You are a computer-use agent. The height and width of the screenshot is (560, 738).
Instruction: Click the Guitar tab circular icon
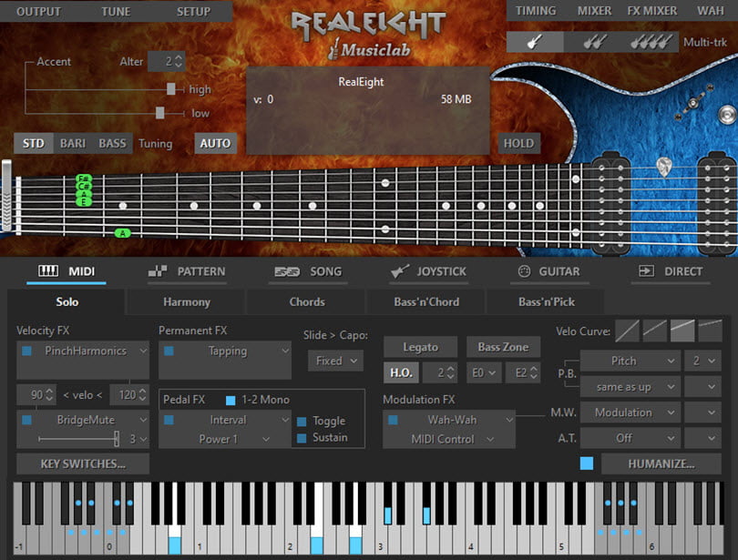click(x=524, y=271)
